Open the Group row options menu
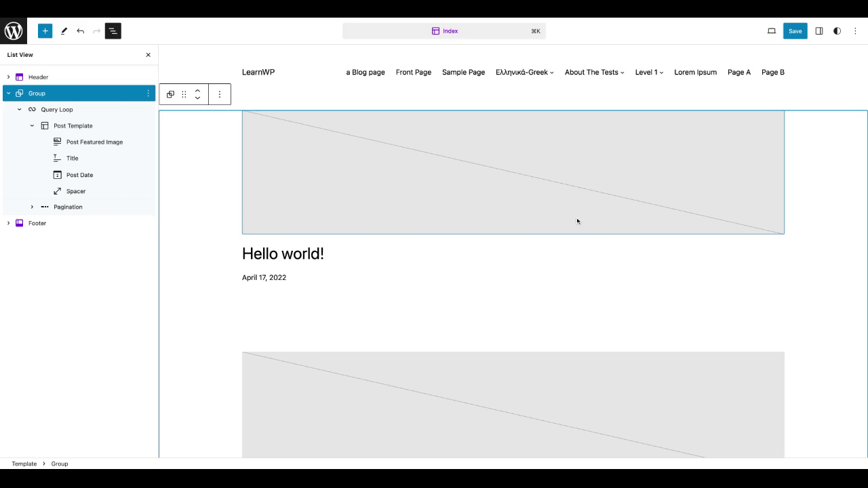This screenshot has height=488, width=868. point(148,94)
